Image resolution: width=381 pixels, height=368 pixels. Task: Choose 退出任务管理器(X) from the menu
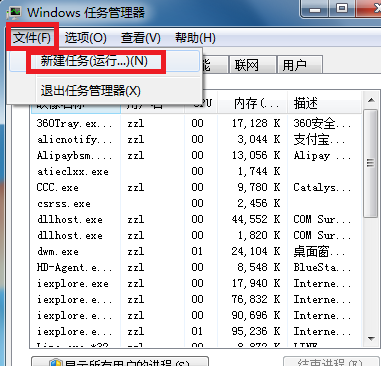point(105,91)
